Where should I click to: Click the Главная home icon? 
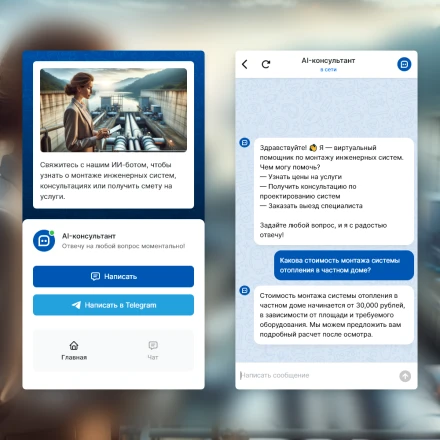[x=74, y=345]
